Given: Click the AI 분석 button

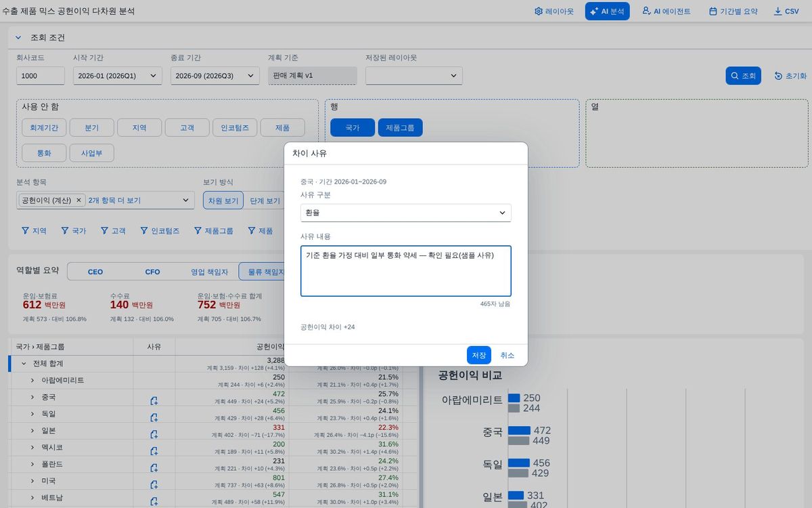Looking at the screenshot, I should (x=608, y=12).
